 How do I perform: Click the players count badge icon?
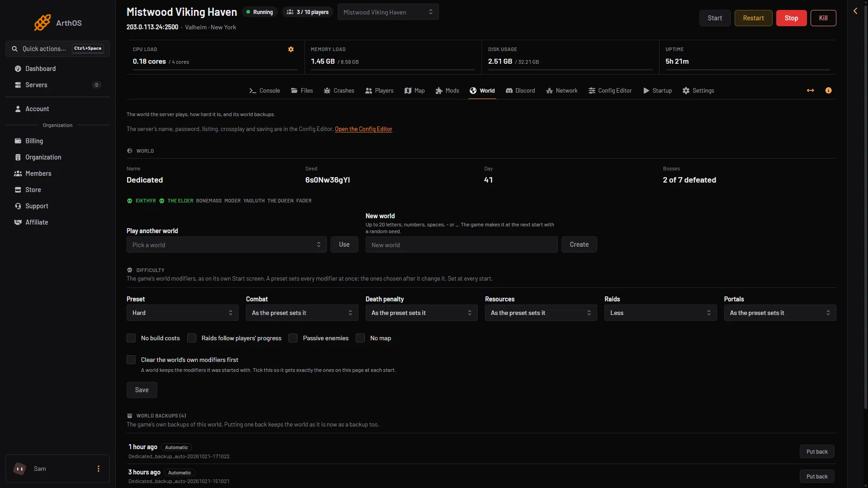[290, 12]
